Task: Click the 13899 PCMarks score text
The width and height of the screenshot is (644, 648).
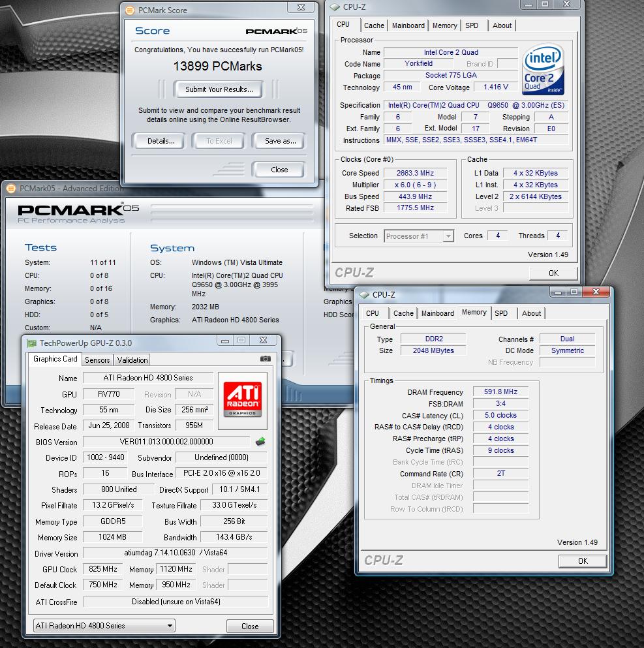Action: point(217,66)
